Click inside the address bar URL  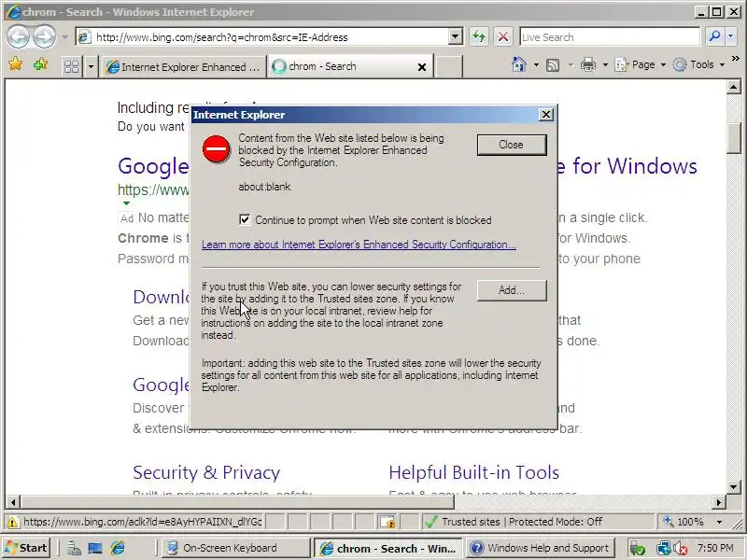tap(262, 37)
